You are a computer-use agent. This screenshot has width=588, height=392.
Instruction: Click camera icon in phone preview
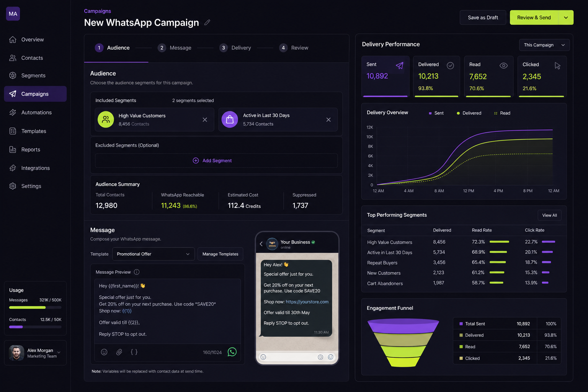point(320,357)
